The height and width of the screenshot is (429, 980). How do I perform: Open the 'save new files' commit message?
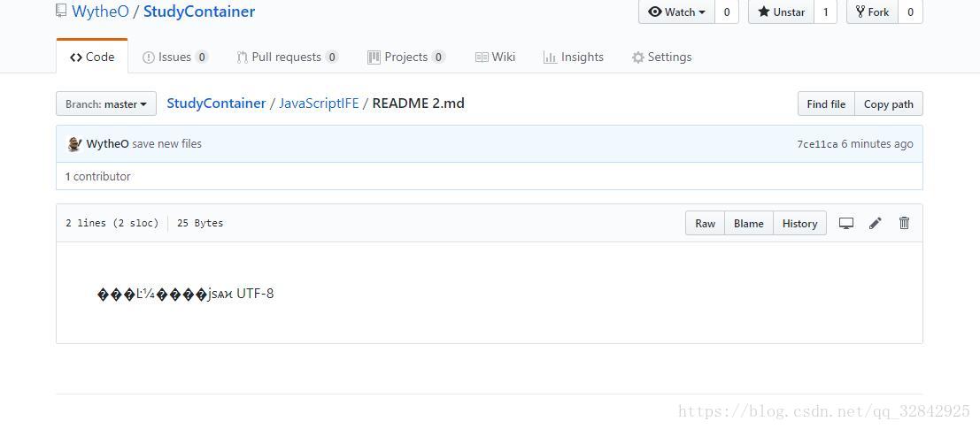pos(167,143)
